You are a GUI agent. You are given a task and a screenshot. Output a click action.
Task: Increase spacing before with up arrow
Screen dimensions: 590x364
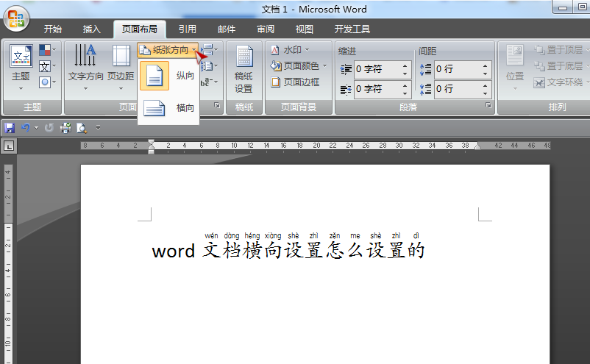pyautogui.click(x=486, y=65)
